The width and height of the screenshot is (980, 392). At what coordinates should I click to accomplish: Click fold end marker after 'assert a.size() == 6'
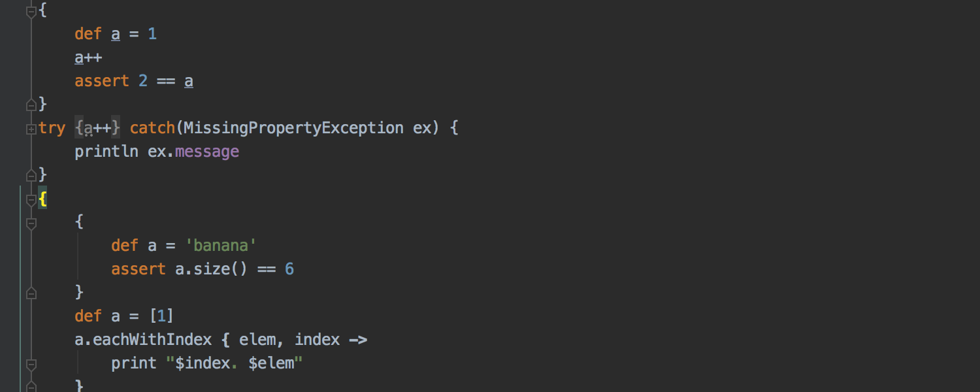pos(31,293)
